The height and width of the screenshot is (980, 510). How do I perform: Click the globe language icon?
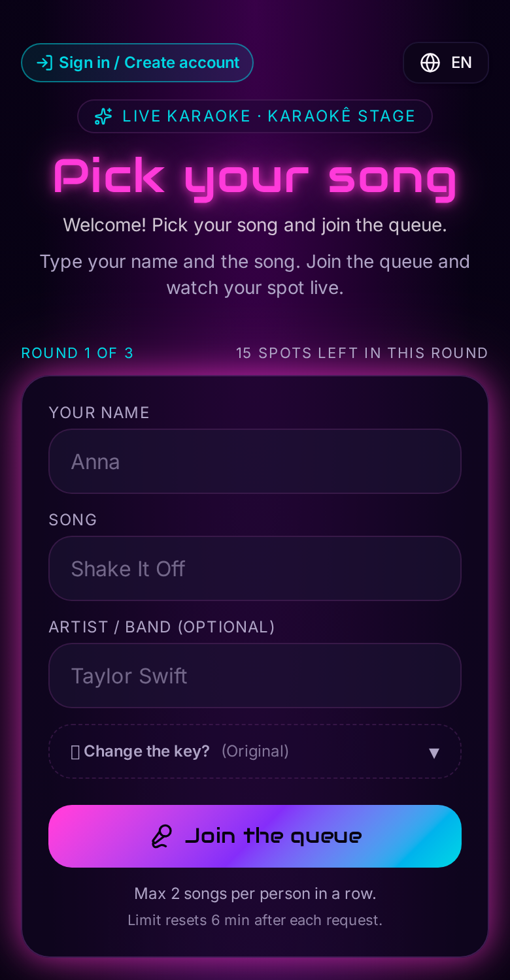pyautogui.click(x=430, y=63)
